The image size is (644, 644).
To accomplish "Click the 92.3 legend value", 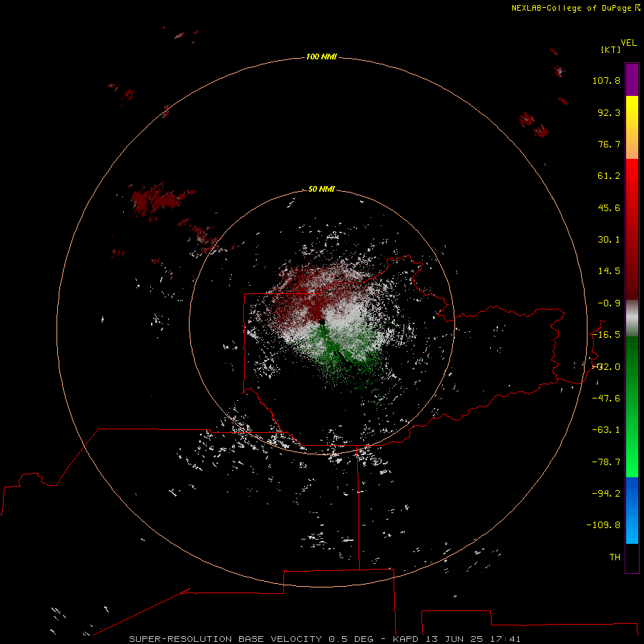I will 609,112.
